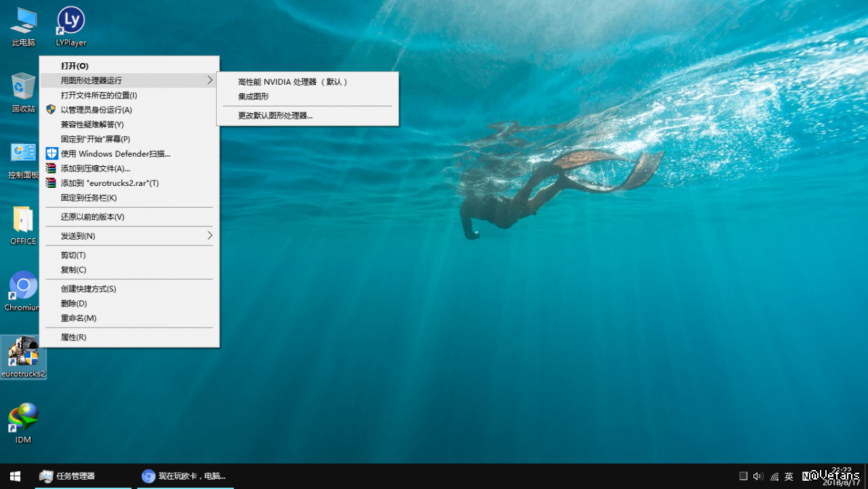Open 属性(R) from the context menu
Screen dimensions: 868x489
click(x=73, y=337)
